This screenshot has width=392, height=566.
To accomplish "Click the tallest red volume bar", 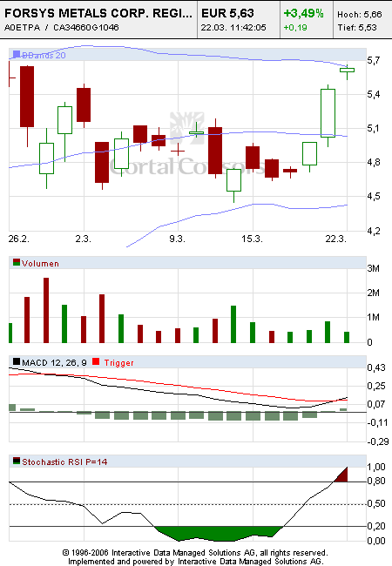I will [x=46, y=310].
